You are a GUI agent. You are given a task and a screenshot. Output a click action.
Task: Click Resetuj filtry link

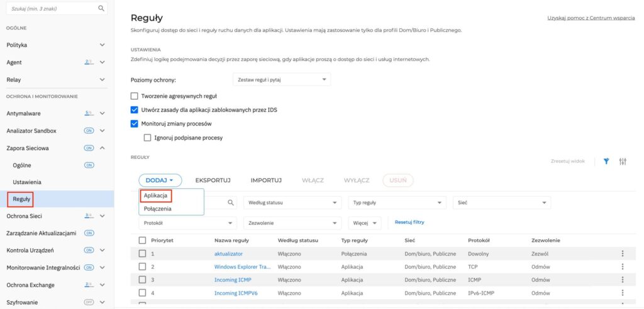pos(409,222)
